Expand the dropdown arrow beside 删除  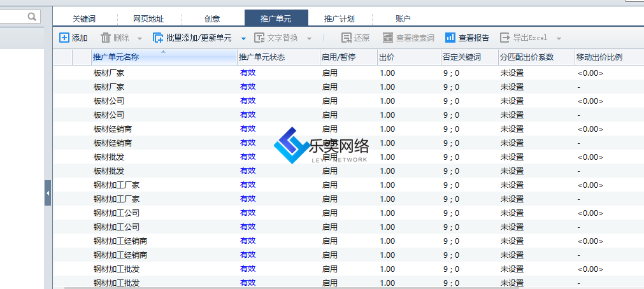pos(140,39)
